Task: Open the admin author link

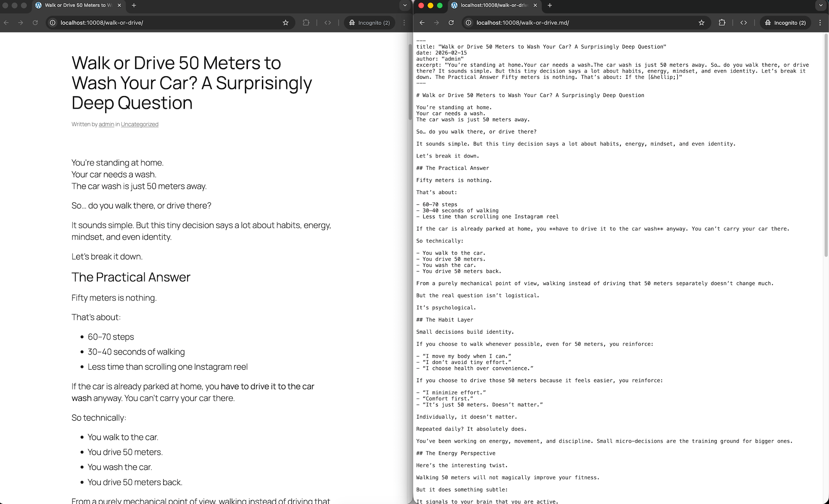Action: [x=106, y=124]
